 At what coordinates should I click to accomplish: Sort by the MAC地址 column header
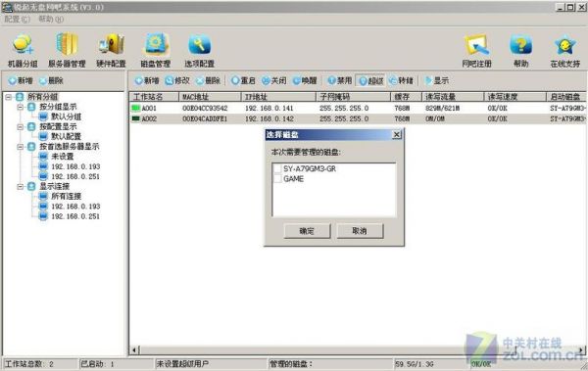(210, 97)
